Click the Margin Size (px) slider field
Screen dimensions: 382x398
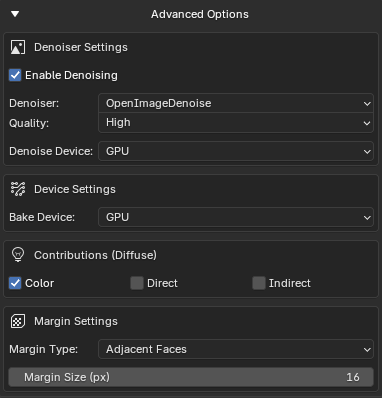[191, 377]
